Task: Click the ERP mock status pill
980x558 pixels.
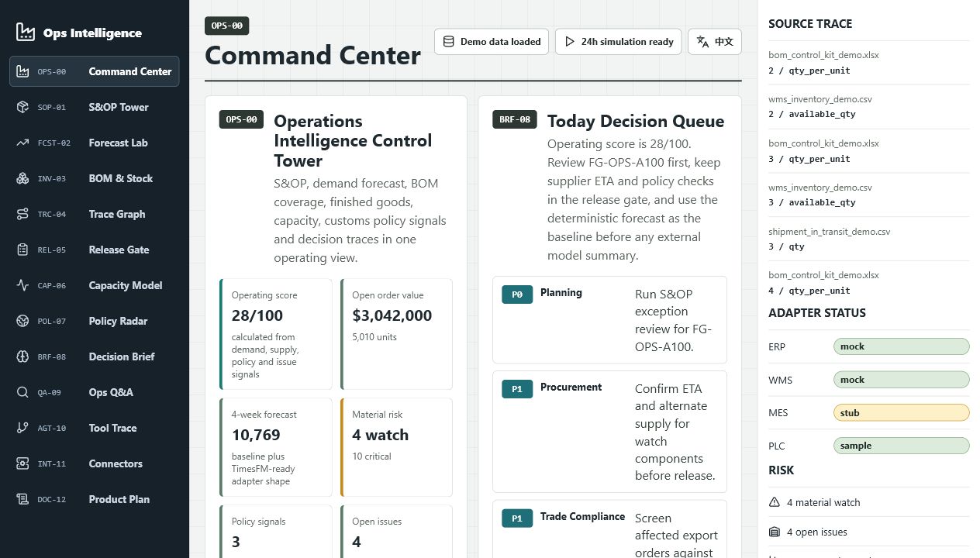Action: tap(901, 346)
